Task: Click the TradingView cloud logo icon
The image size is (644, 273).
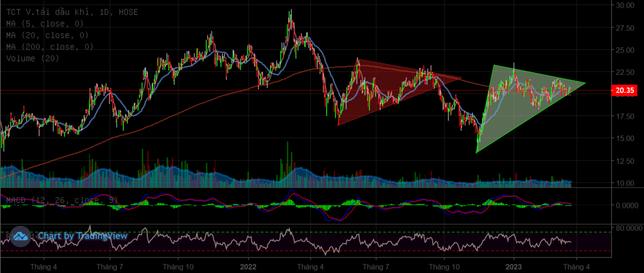Action: click(x=20, y=236)
